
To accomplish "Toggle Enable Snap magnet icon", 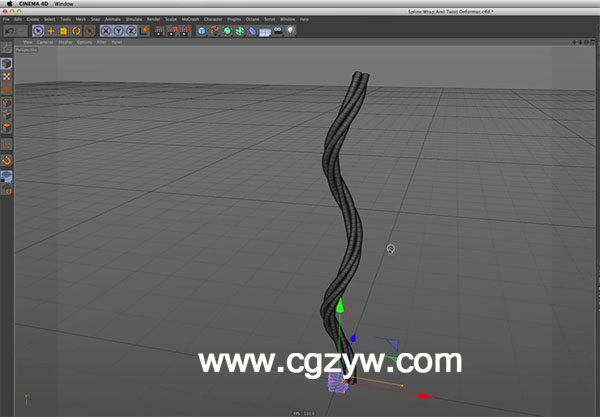I will coord(7,161).
